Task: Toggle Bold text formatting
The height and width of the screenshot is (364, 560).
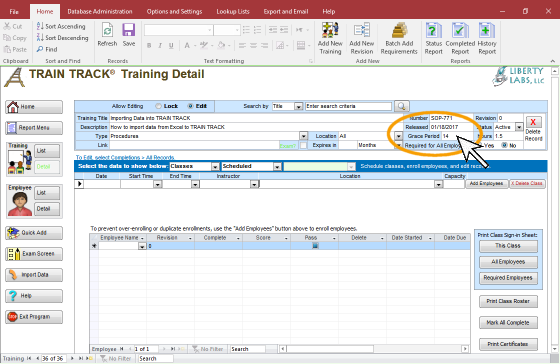Action: (149, 45)
